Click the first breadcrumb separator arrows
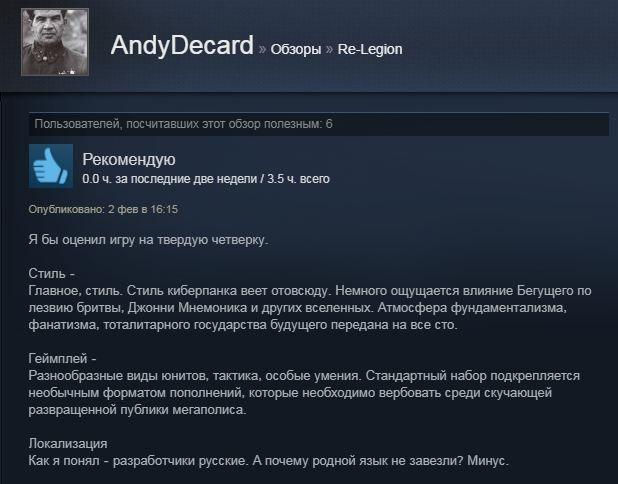 point(262,50)
